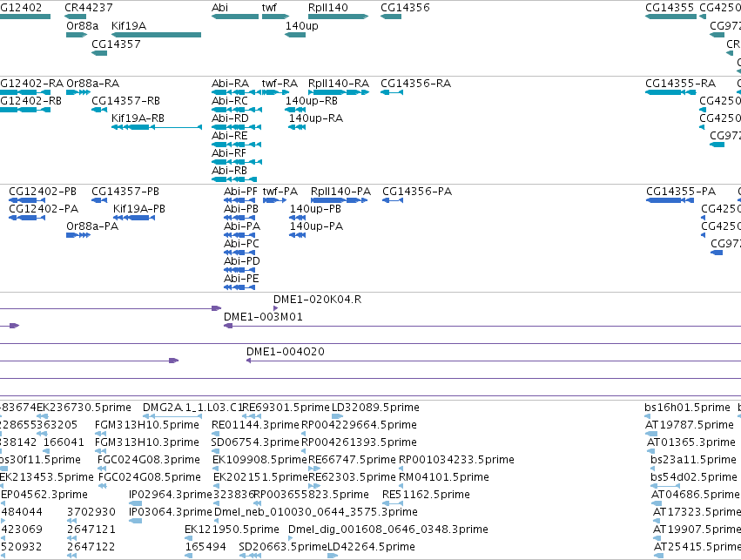Click the twf gene label
741x560 pixels.
269,8
